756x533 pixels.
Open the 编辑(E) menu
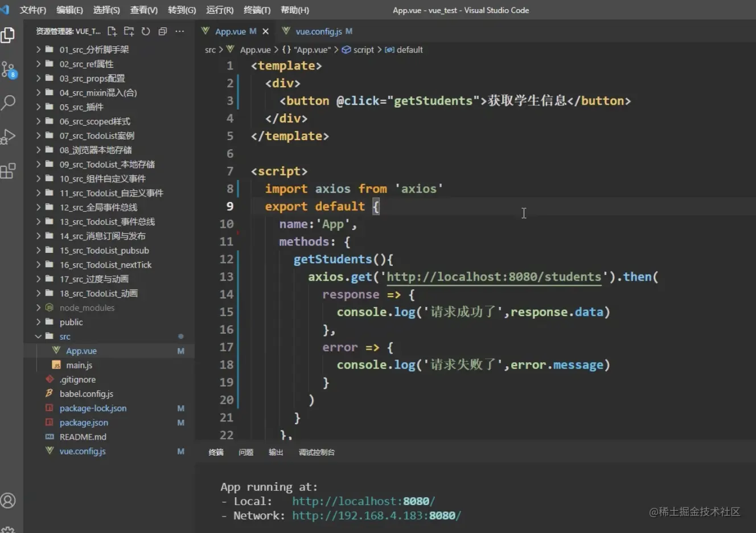coord(69,10)
